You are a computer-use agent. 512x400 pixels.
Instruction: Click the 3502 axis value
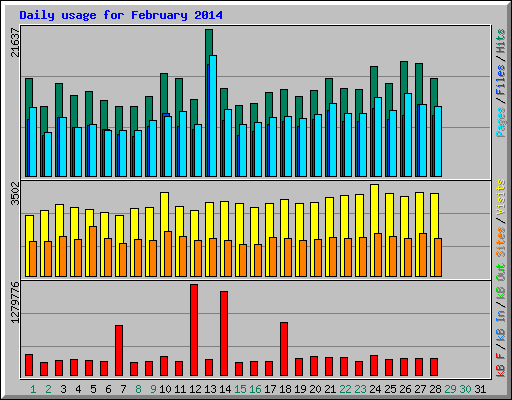tap(15, 193)
